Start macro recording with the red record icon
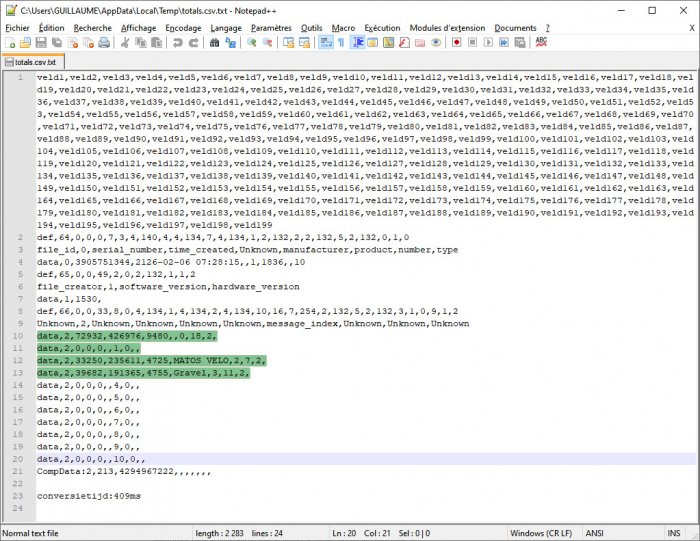The height and width of the screenshot is (541, 700). (456, 43)
